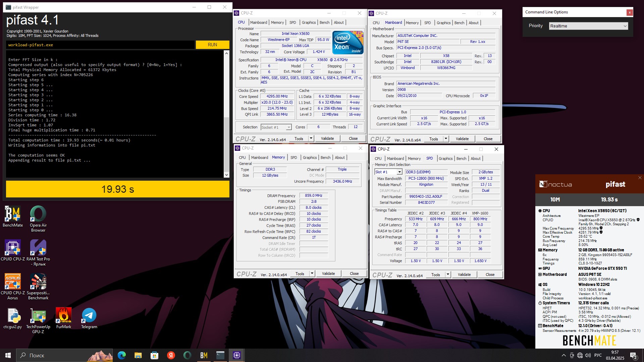Image resolution: width=644 pixels, height=362 pixels.
Task: Open BenchMate desktop shortcut
Action: [13, 217]
